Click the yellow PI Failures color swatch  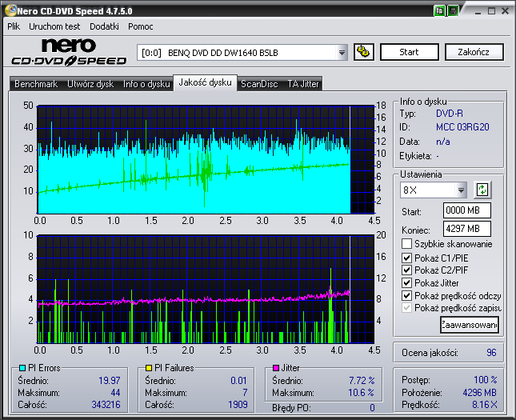click(149, 368)
